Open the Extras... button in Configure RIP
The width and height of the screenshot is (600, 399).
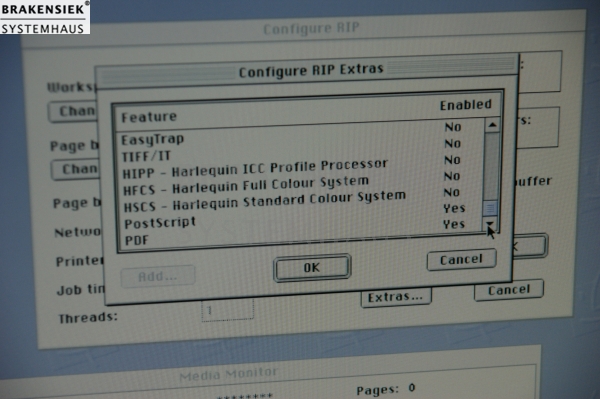[x=396, y=297]
